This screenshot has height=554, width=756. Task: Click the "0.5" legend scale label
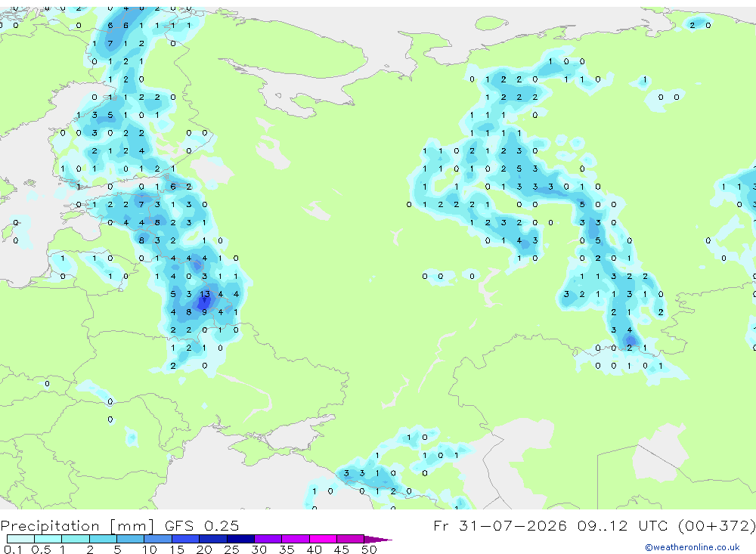[x=41, y=549]
